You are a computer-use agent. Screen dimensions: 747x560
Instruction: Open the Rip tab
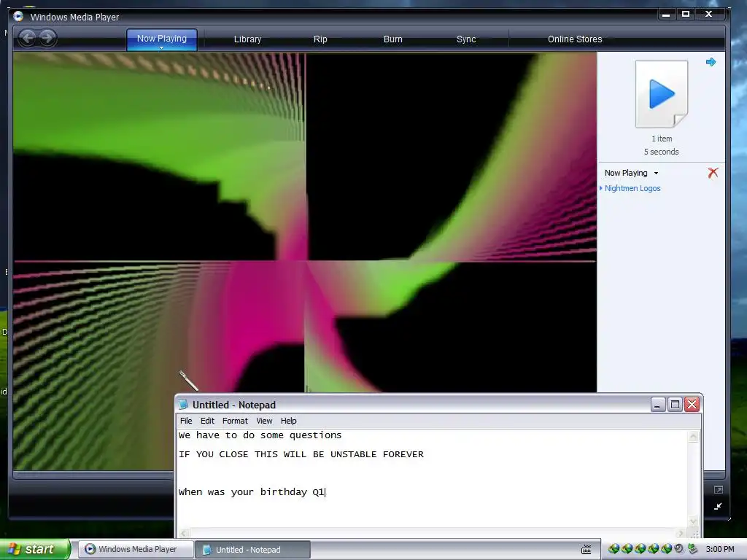[x=320, y=39]
